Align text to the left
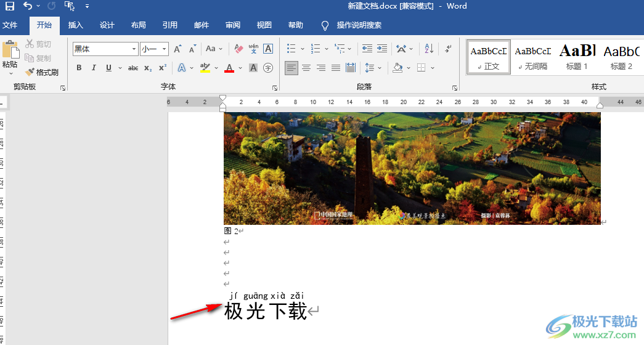This screenshot has height=345, width=644. pyautogui.click(x=291, y=68)
